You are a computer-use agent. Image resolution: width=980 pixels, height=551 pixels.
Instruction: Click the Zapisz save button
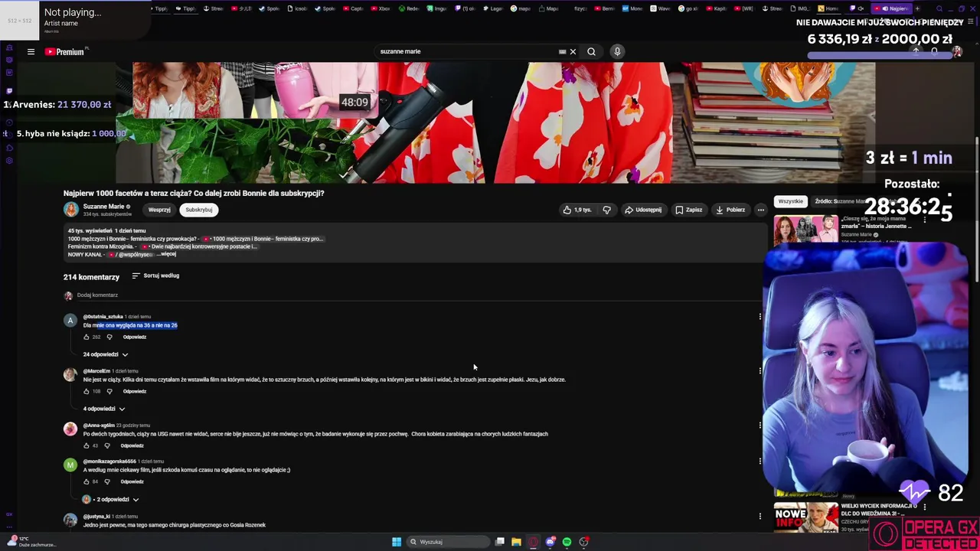tap(688, 210)
